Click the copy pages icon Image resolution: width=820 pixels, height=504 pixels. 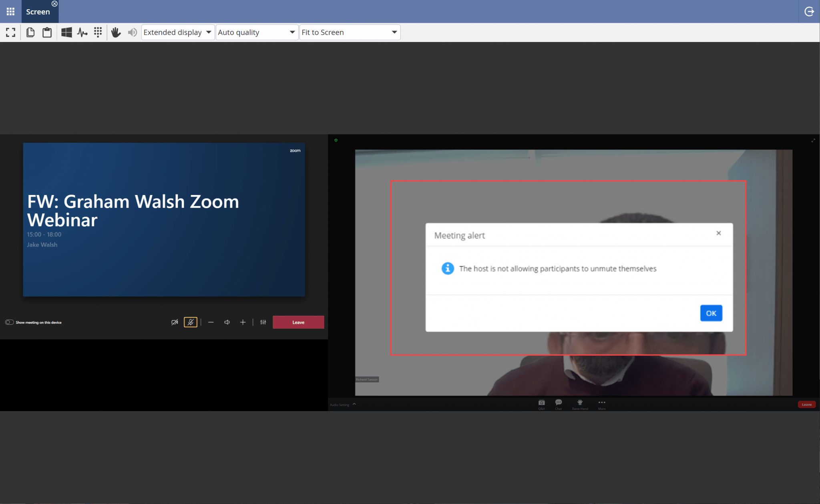point(30,32)
